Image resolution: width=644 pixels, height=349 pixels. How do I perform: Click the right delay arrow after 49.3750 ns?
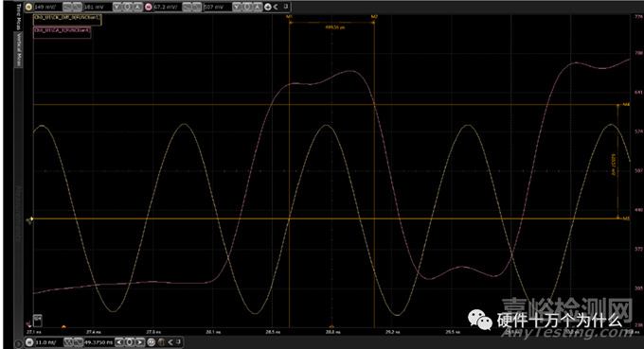point(140,342)
